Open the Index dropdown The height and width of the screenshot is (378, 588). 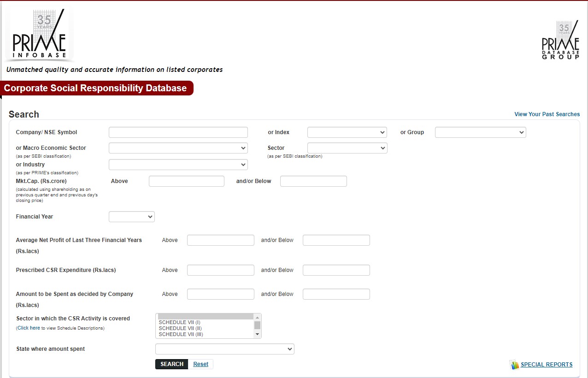click(x=347, y=132)
